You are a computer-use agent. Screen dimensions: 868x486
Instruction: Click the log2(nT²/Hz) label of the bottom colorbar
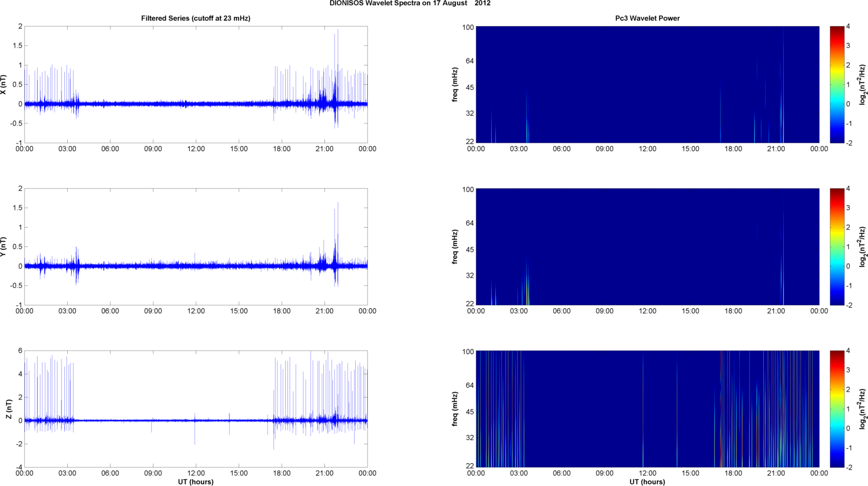[x=863, y=409]
